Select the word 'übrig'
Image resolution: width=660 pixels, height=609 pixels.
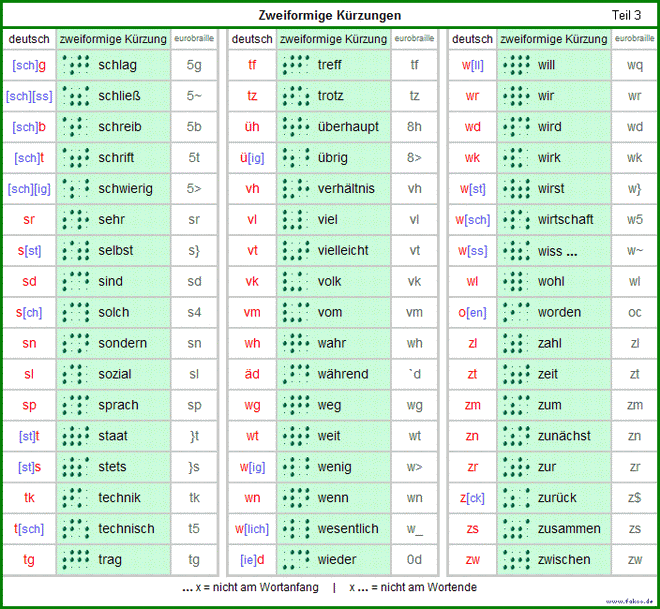[x=333, y=158]
